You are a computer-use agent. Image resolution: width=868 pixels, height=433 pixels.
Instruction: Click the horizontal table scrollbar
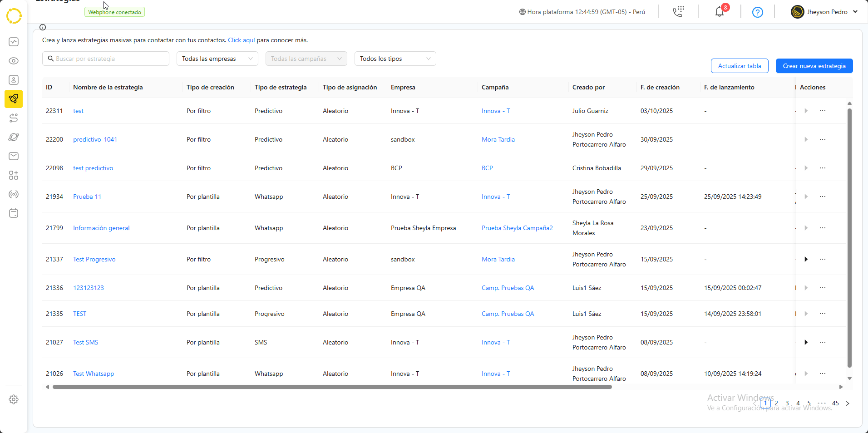332,387
